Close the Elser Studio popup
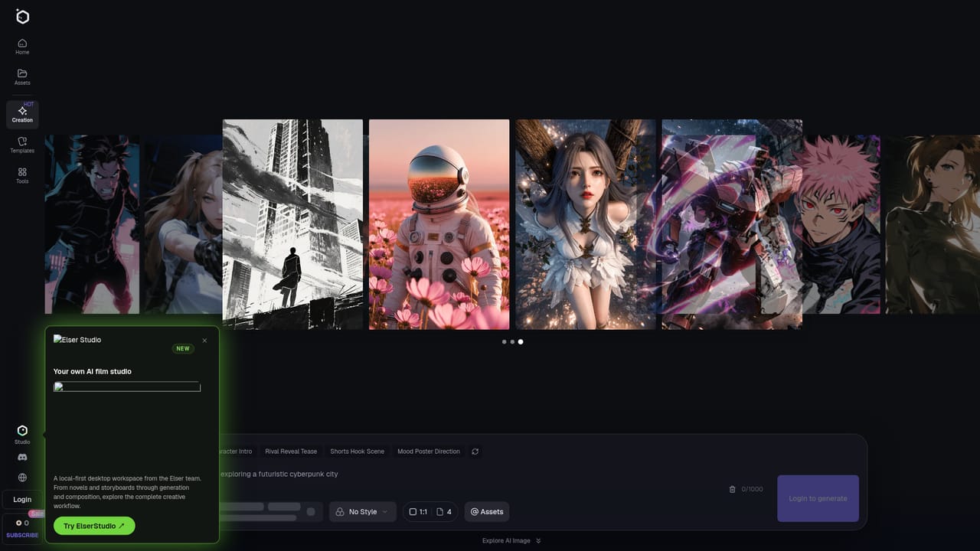This screenshot has width=980, height=551. coord(204,341)
